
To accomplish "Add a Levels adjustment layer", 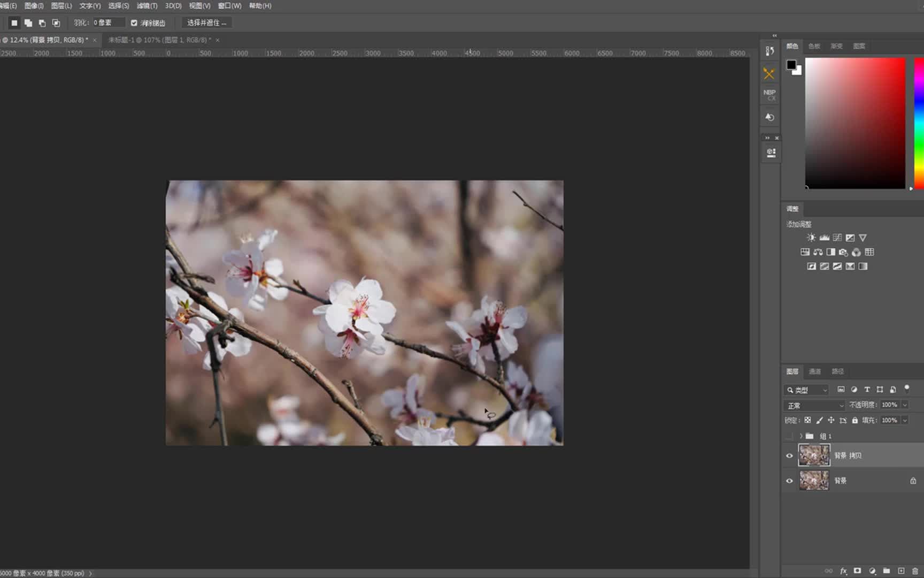I will pyautogui.click(x=824, y=238).
